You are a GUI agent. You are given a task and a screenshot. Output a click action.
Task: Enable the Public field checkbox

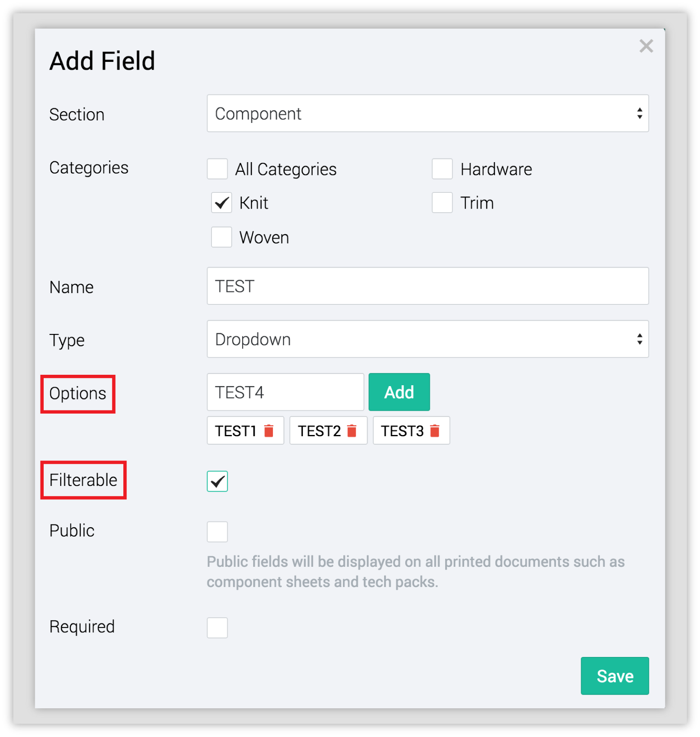217,532
